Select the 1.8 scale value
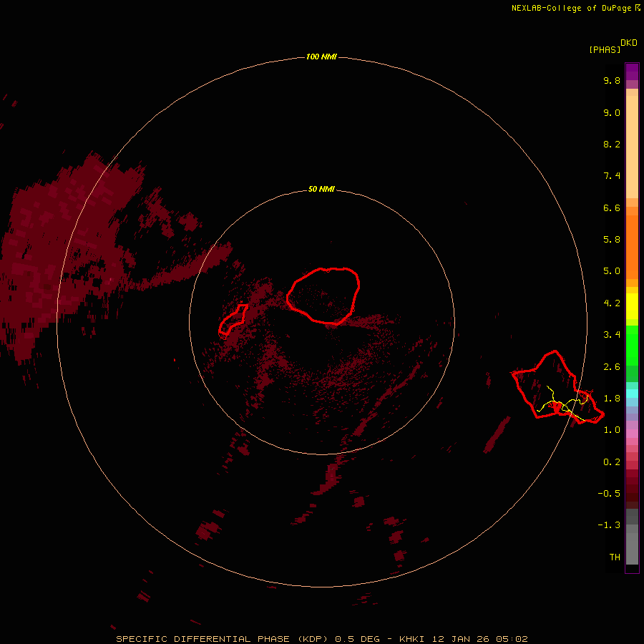 [612, 399]
